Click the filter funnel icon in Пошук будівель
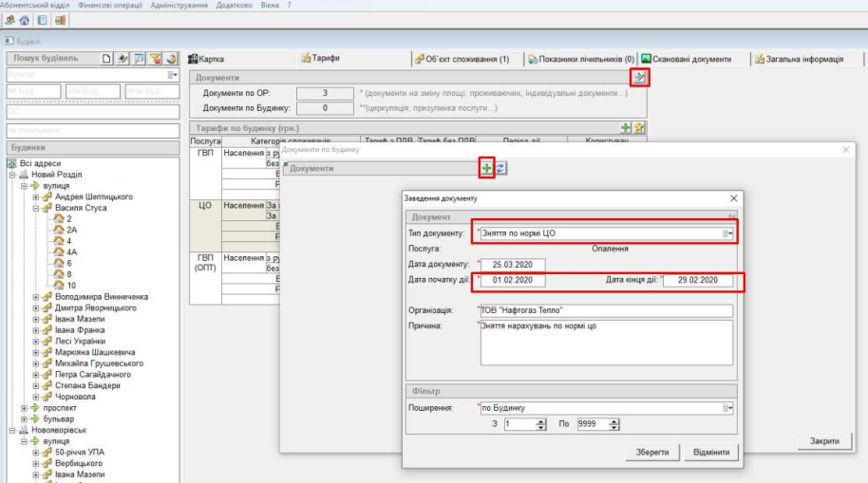Screen dimensions: 868x483 156,60
